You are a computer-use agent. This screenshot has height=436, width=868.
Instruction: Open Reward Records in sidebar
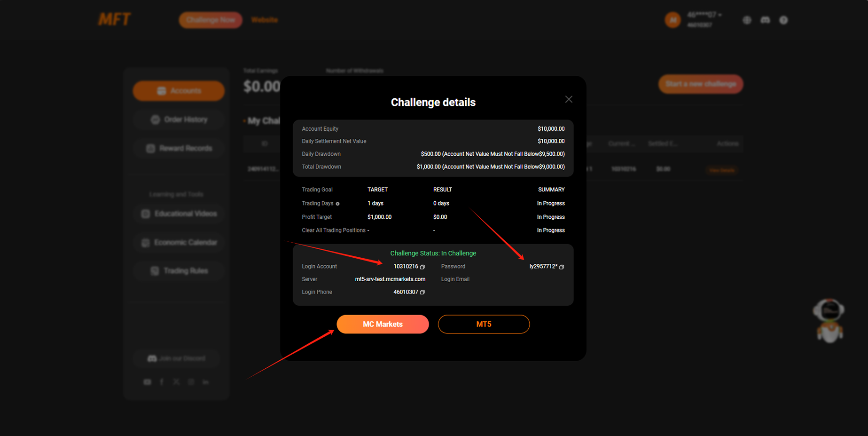click(x=179, y=148)
